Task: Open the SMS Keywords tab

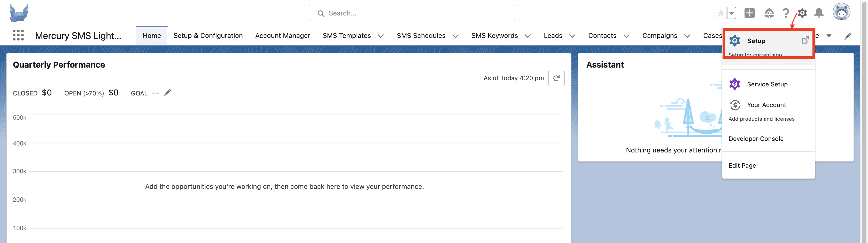Action: tap(494, 36)
